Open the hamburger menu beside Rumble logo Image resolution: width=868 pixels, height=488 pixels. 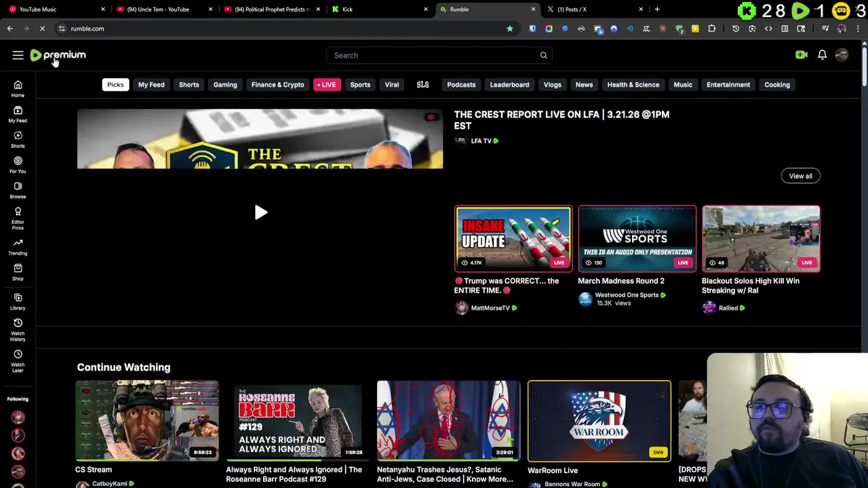18,55
